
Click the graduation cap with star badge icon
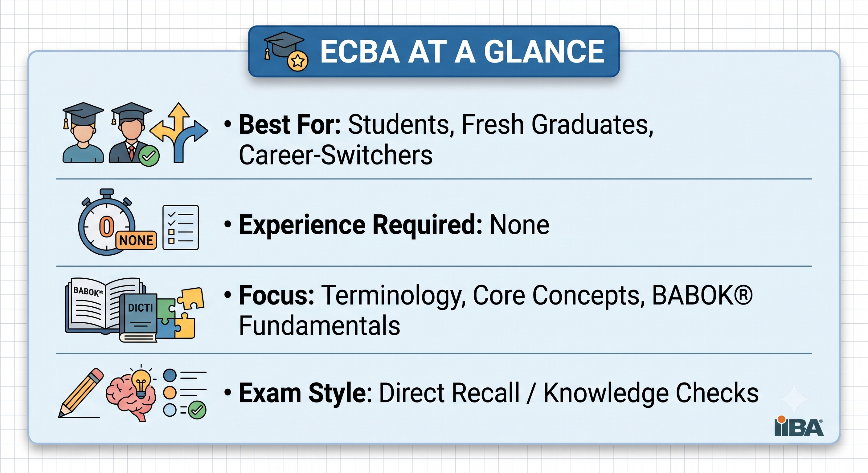point(286,51)
